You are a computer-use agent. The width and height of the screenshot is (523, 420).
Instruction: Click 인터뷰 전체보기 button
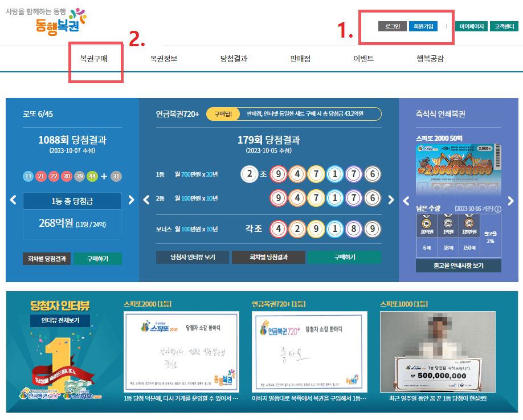(x=60, y=320)
